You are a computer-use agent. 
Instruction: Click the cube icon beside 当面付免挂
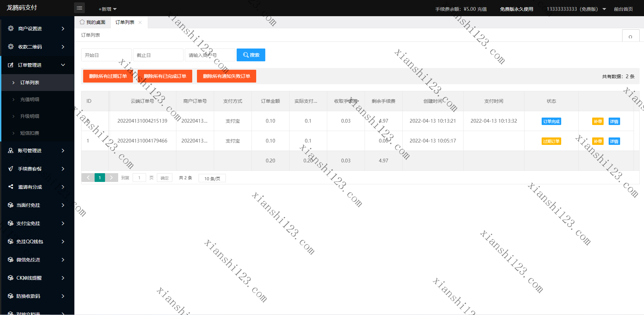click(x=11, y=205)
